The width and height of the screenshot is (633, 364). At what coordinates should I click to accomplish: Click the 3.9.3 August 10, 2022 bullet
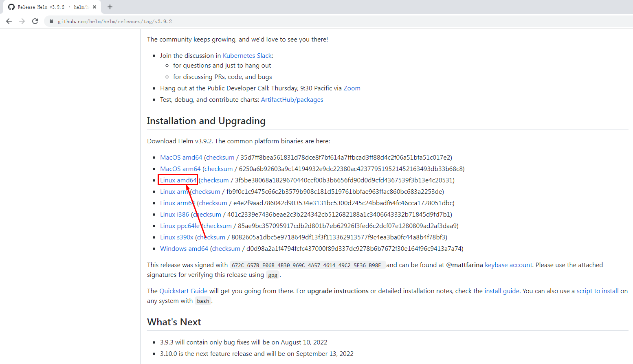click(x=244, y=342)
